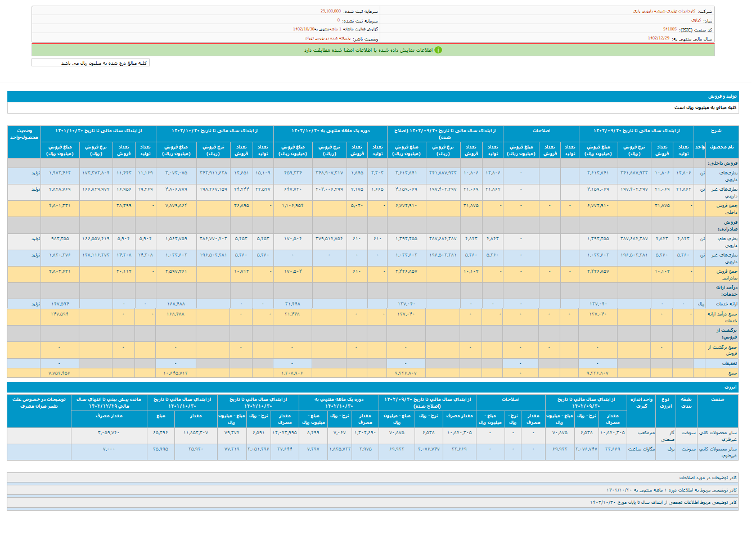The height and width of the screenshot is (550, 756).
Task: Click the registered capital value 29,100,000
Action: click(330, 11)
